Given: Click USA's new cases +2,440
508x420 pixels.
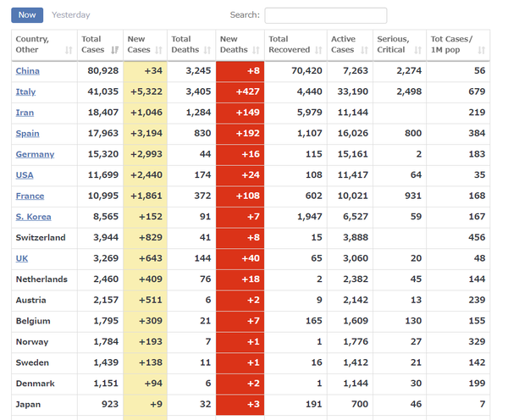Looking at the screenshot, I should pos(146,175).
